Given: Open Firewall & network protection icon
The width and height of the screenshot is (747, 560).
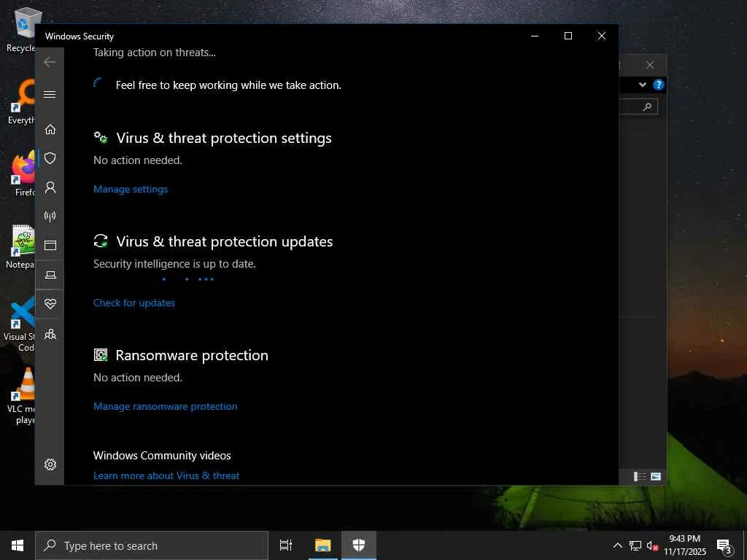Looking at the screenshot, I should click(50, 217).
